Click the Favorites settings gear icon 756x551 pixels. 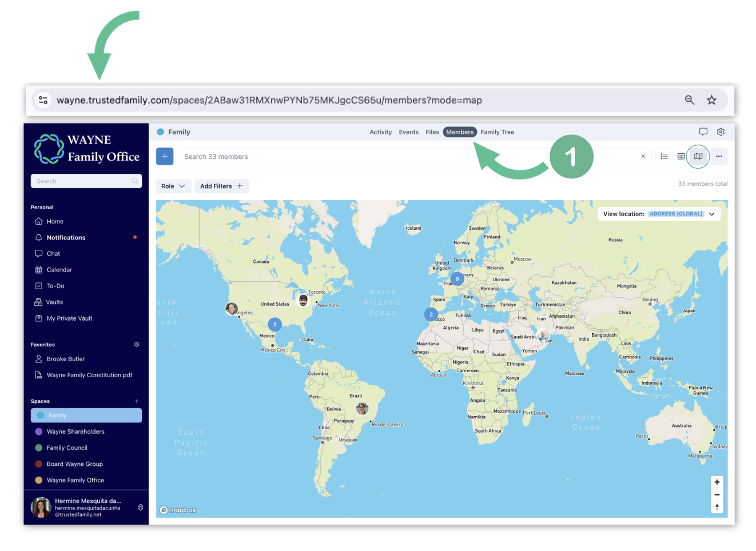[137, 345]
